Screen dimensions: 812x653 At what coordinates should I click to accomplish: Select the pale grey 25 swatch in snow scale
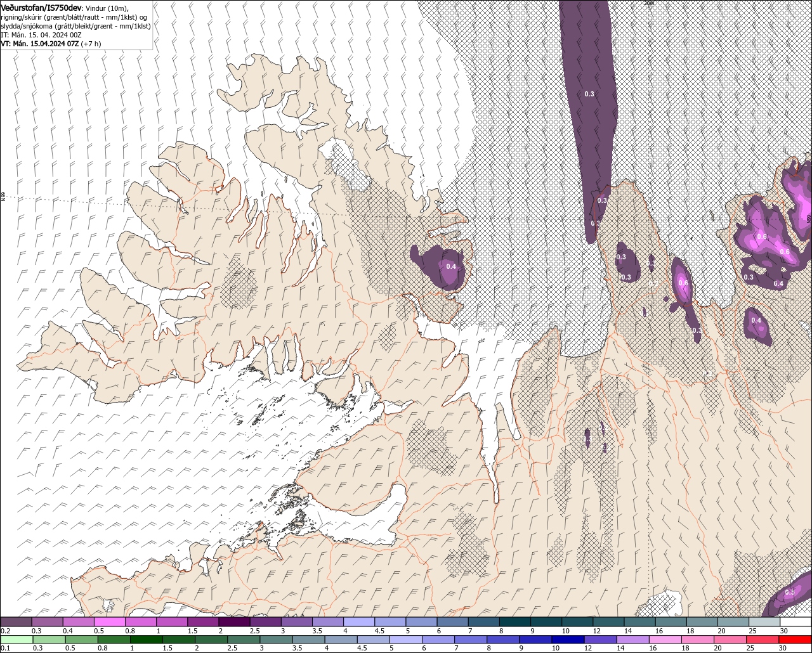coord(764,621)
